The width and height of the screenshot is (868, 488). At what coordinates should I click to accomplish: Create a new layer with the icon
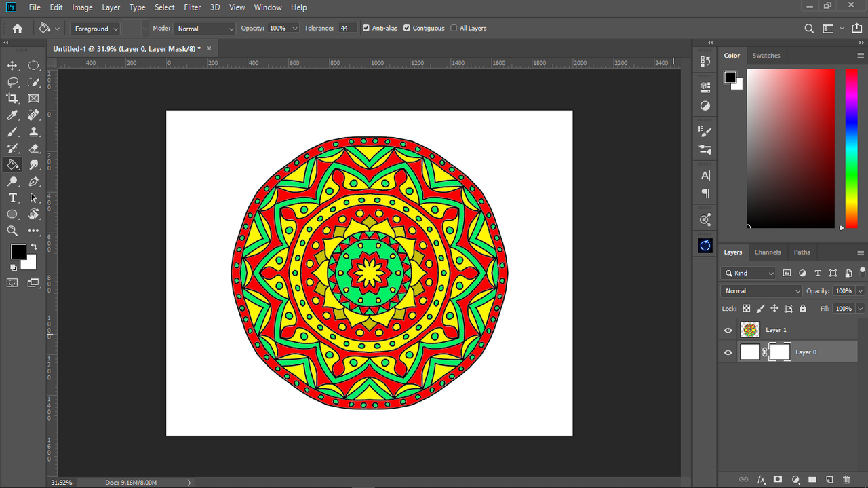point(829,480)
